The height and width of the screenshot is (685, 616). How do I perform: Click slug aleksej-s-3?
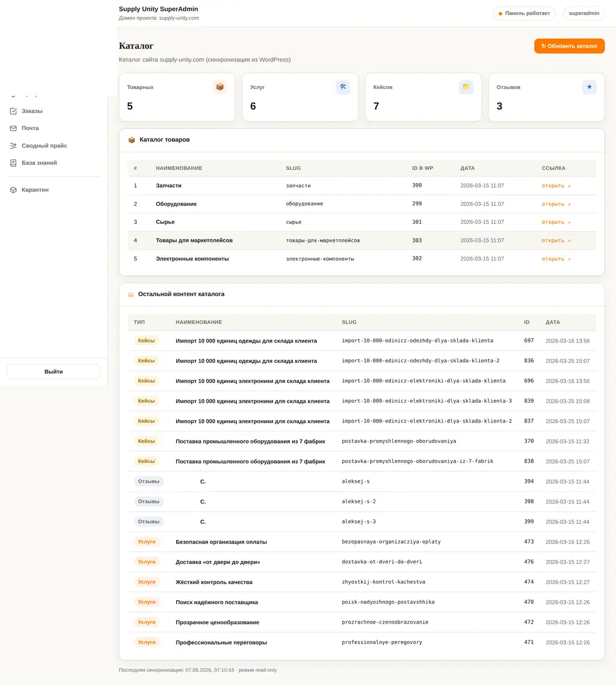359,522
